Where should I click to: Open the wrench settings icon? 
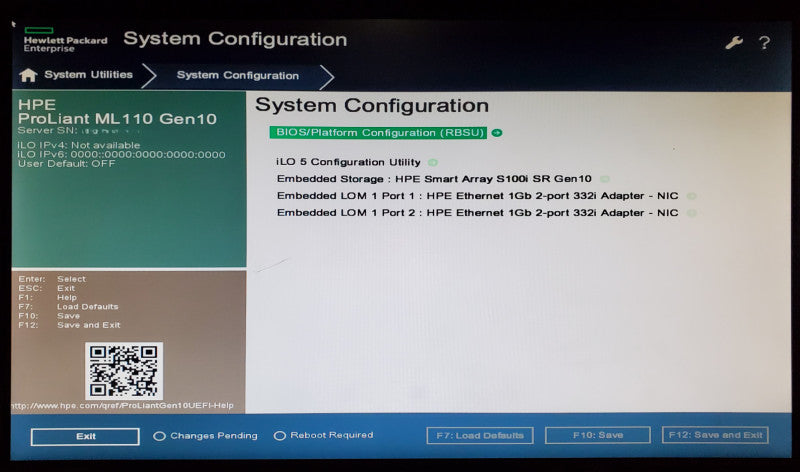tap(734, 43)
